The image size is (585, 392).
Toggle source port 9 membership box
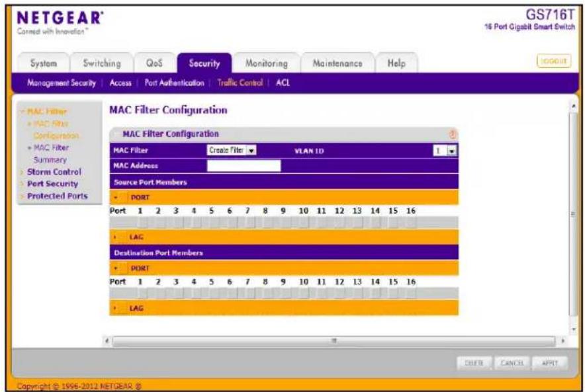(x=285, y=223)
